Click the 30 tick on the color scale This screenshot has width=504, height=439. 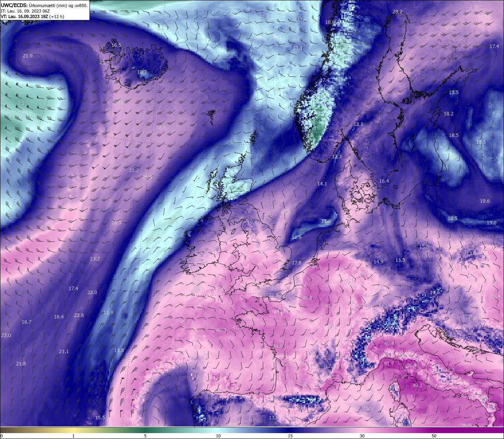pyautogui.click(x=362, y=436)
